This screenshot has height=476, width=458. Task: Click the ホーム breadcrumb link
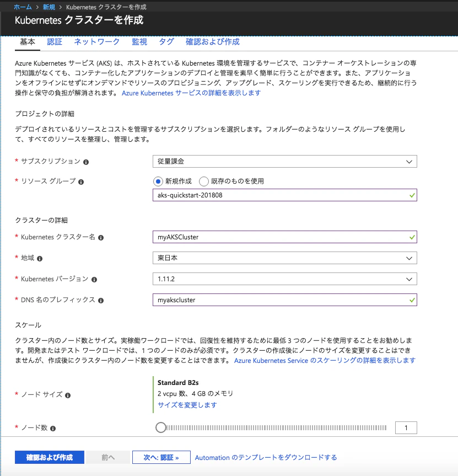click(23, 7)
